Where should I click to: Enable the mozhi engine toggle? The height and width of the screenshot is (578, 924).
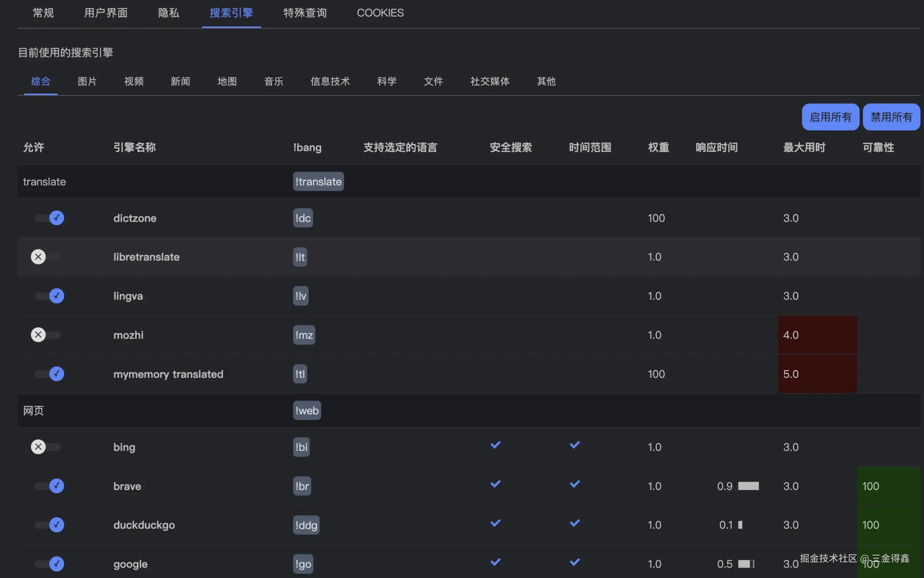46,335
